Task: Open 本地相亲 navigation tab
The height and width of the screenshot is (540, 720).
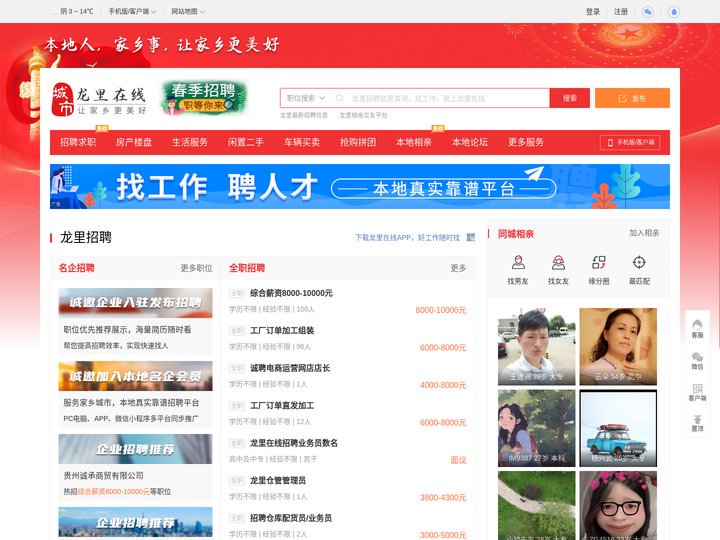Action: click(414, 142)
